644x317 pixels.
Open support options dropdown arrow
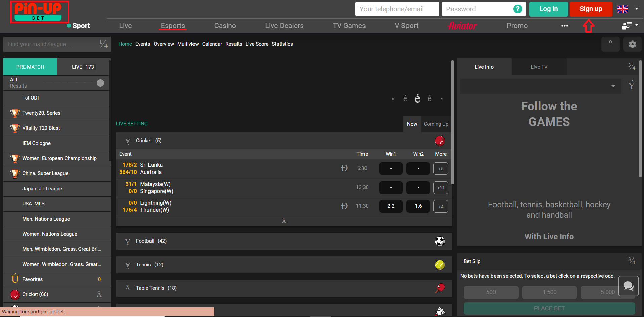[x=637, y=25]
